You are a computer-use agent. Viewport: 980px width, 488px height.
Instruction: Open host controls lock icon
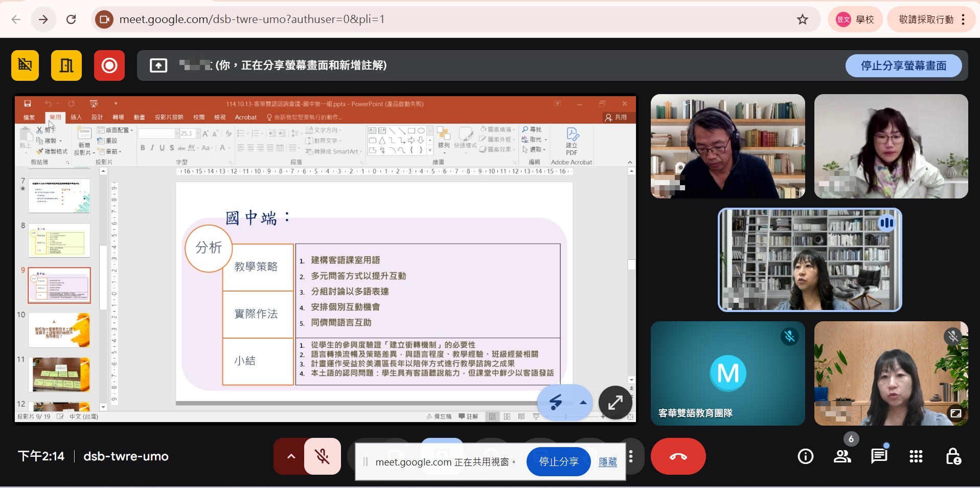(953, 456)
